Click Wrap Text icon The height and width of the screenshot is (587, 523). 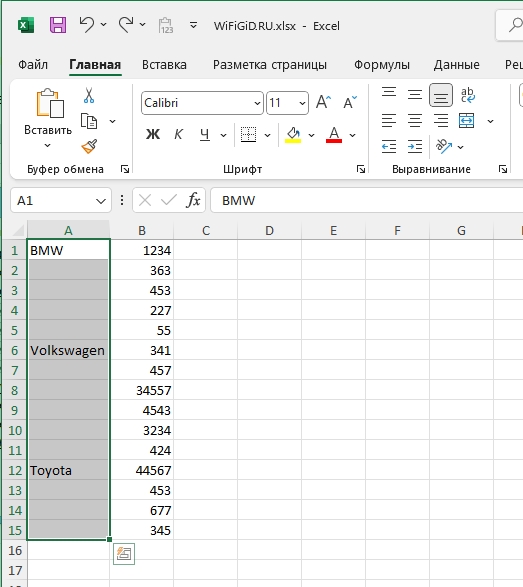468,95
